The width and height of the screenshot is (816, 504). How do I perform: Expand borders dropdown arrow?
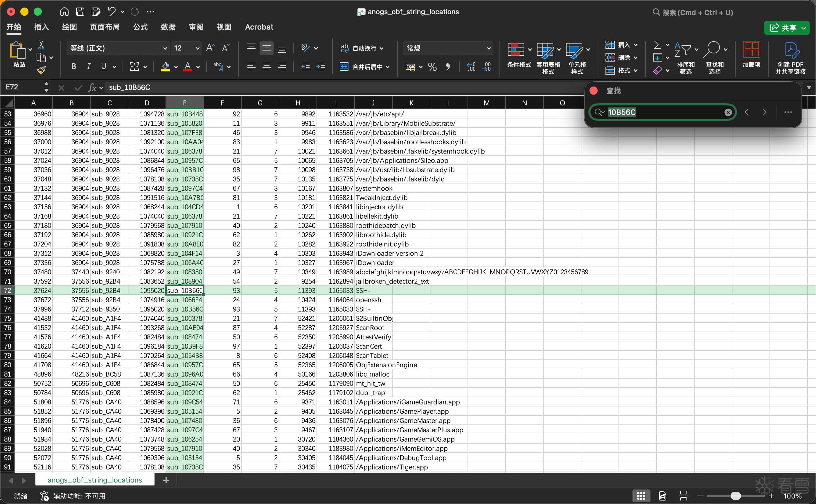[145, 67]
